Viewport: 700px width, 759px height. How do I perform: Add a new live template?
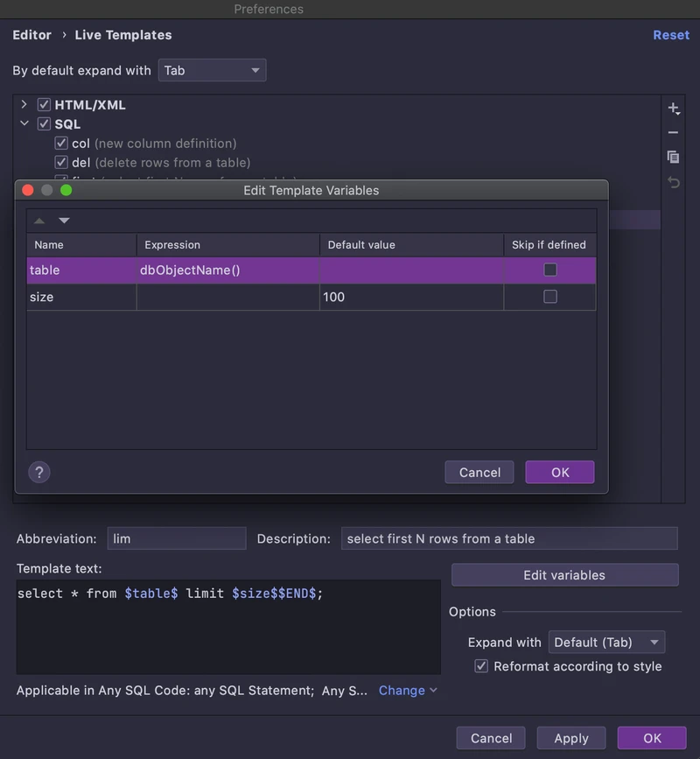pos(673,107)
